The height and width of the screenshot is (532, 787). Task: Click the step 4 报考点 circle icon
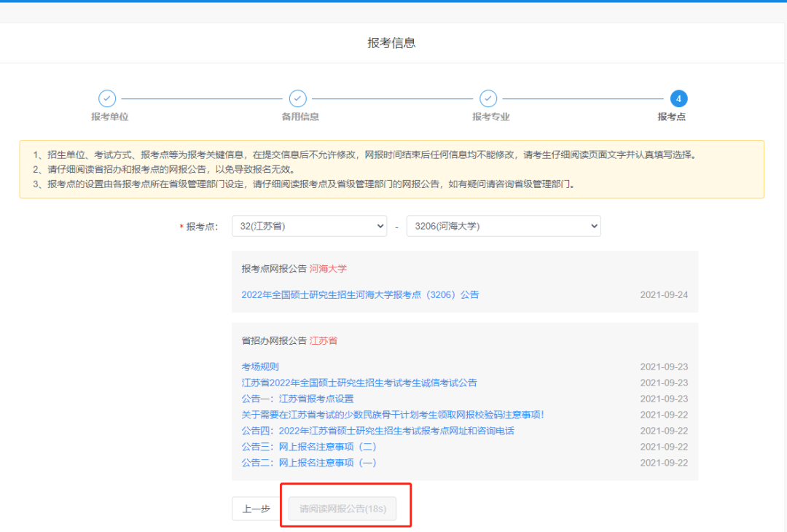[x=678, y=98]
